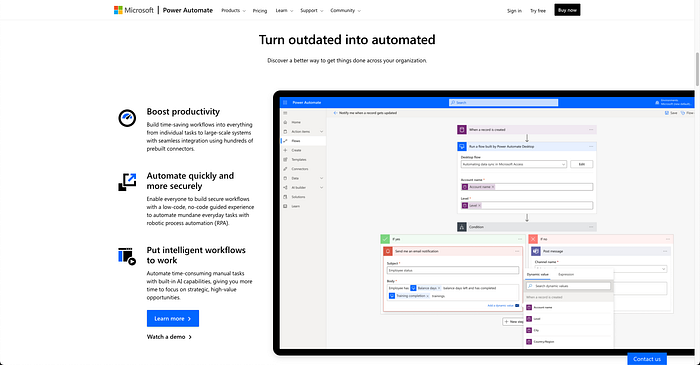The width and height of the screenshot is (700, 365).
Task: Click the Power Automate Desktop step icon
Action: coord(462,146)
